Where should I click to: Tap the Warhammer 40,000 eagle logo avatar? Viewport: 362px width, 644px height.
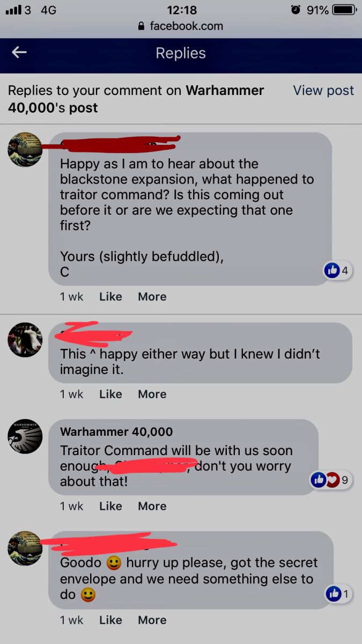pos(25,436)
